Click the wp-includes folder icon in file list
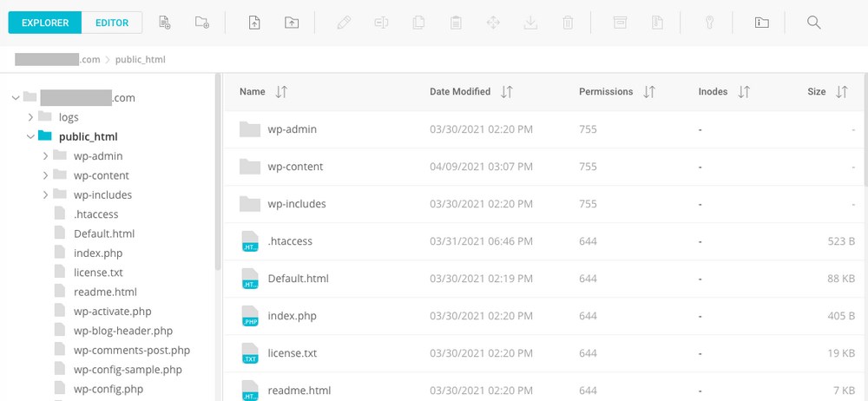Image resolution: width=868 pixels, height=401 pixels. [x=250, y=204]
